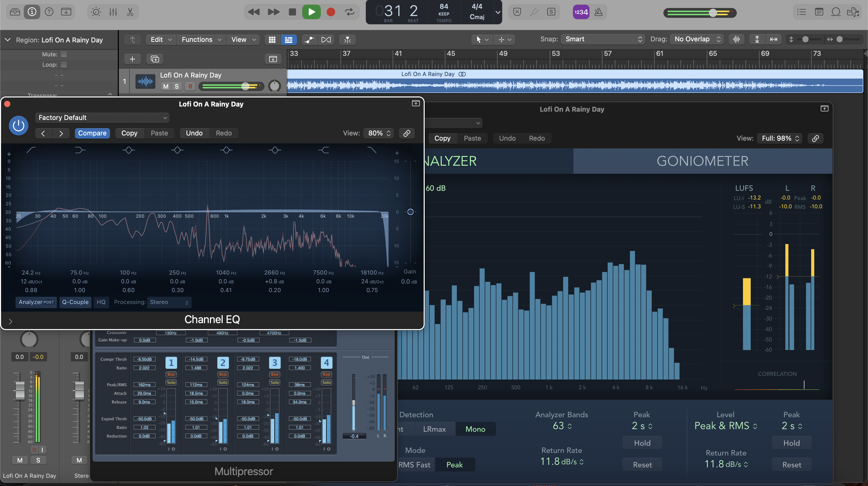This screenshot has width=868, height=486.
Task: Switch to list view icon in Tracks area
Action: 289,40
